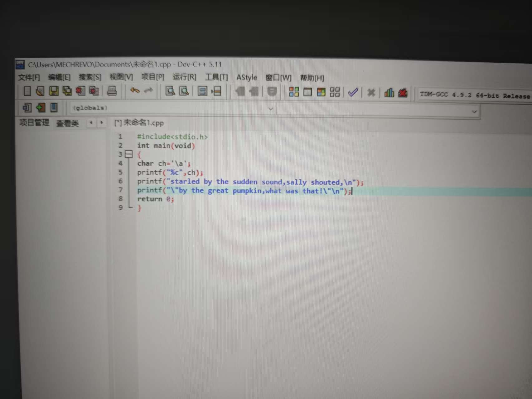Click the New file toolbar icon
This screenshot has height=399, width=532.
coord(27,91)
